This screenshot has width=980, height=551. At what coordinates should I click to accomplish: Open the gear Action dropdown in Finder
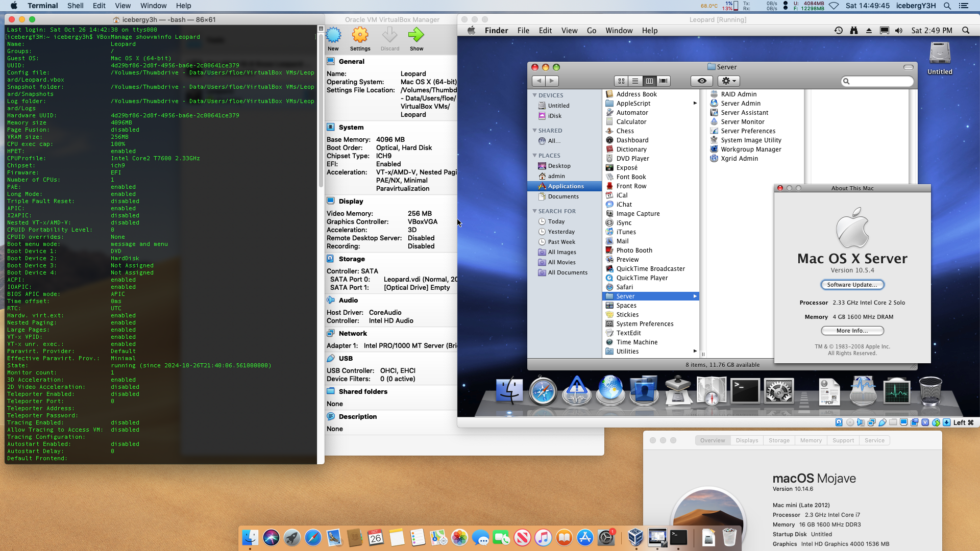click(728, 81)
